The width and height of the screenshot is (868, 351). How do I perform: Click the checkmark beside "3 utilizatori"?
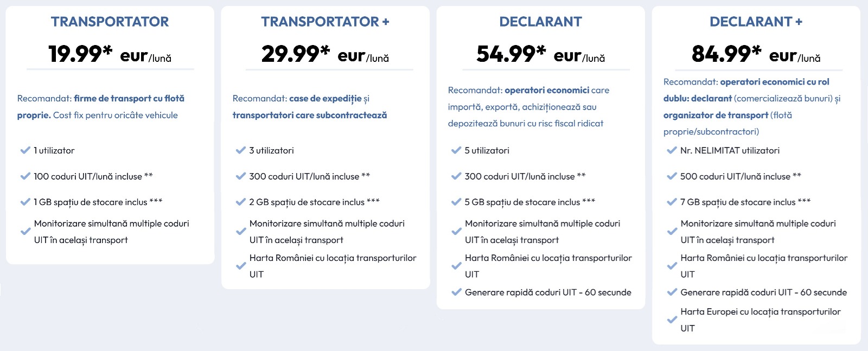pos(240,150)
